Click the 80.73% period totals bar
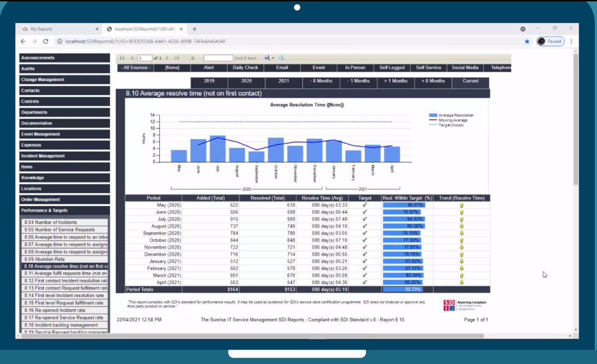The image size is (597, 364). 403,289
